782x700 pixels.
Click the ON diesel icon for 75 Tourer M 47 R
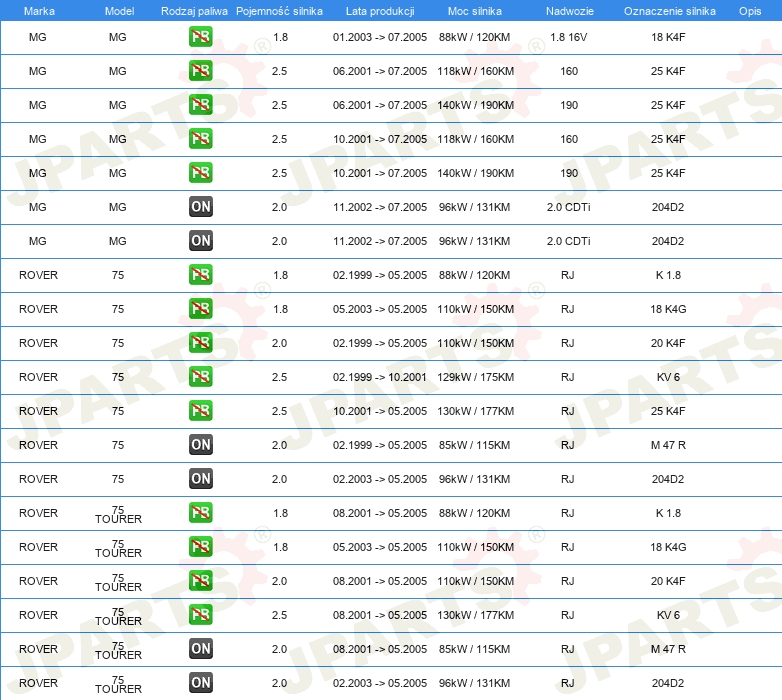(x=200, y=649)
